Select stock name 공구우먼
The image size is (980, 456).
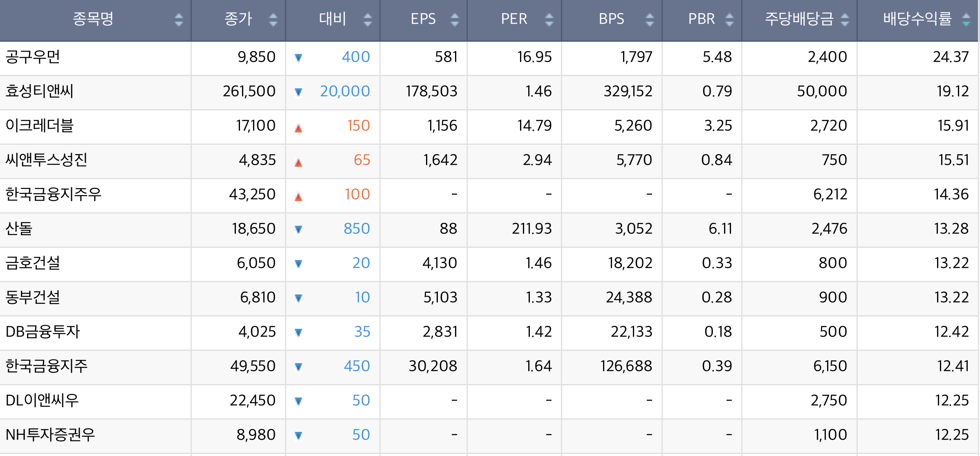[33, 57]
